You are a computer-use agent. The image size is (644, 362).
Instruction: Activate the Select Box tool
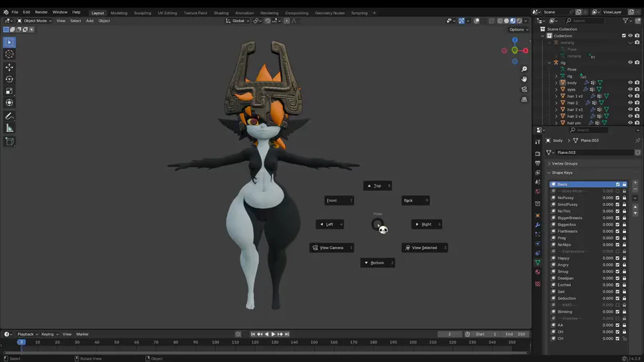[9, 42]
